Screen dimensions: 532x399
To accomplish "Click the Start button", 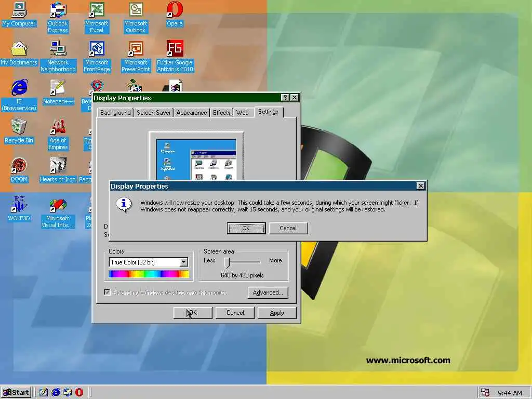I will point(16,393).
